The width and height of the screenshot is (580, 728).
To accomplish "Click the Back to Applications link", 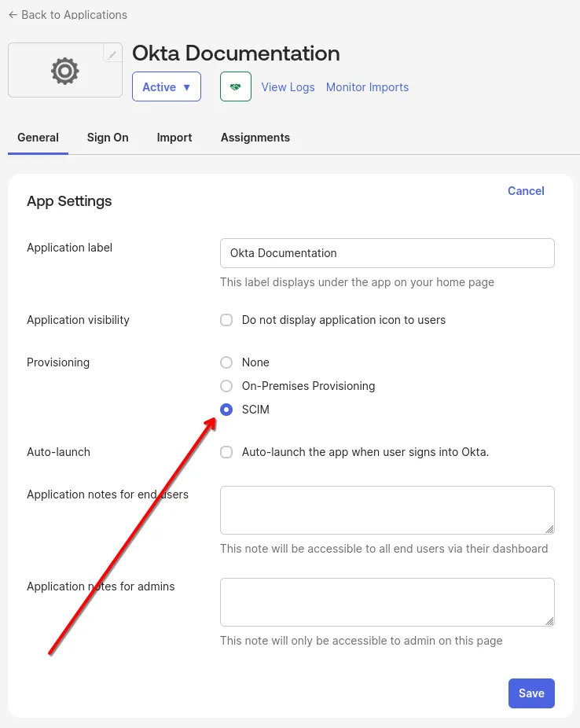I will pyautogui.click(x=68, y=15).
